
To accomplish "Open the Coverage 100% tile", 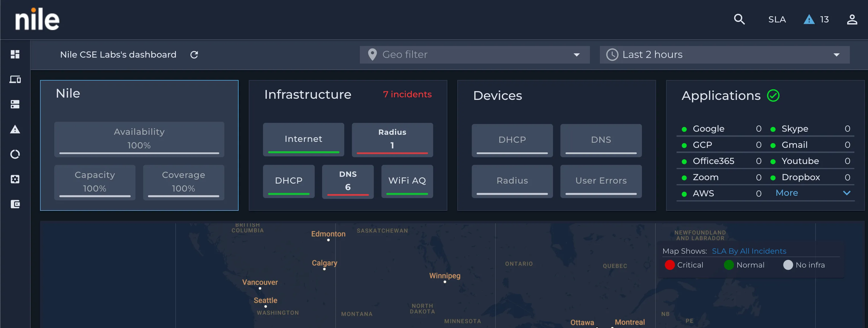I will coord(183,182).
